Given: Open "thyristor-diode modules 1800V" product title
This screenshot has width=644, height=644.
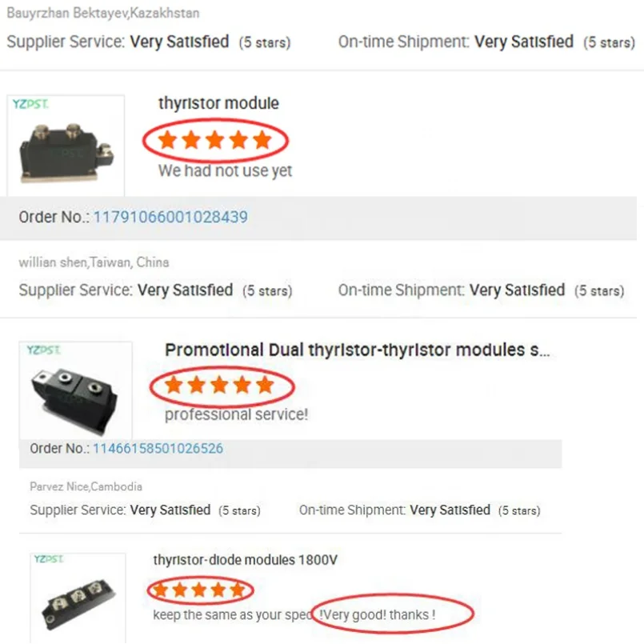Looking at the screenshot, I should coord(245,560).
